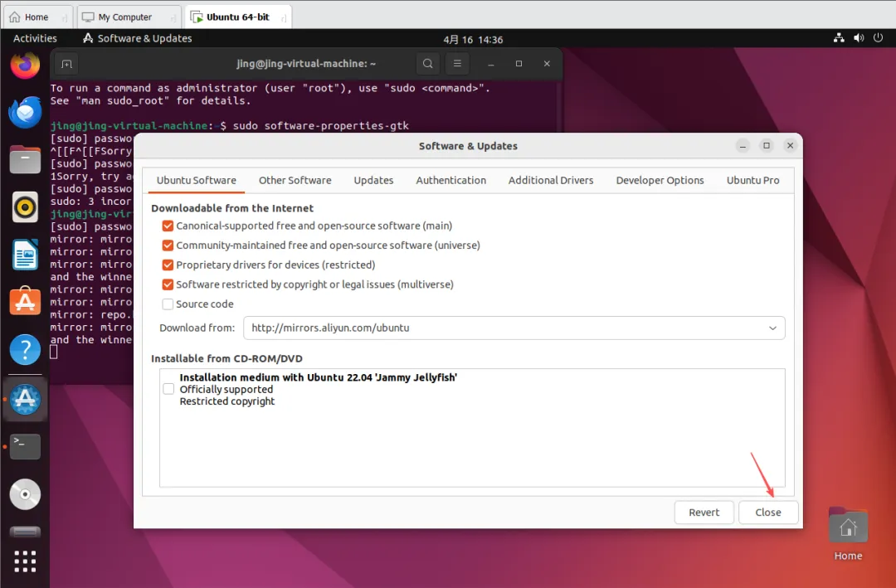896x588 pixels.
Task: Add a new terminal tab
Action: [x=67, y=64]
